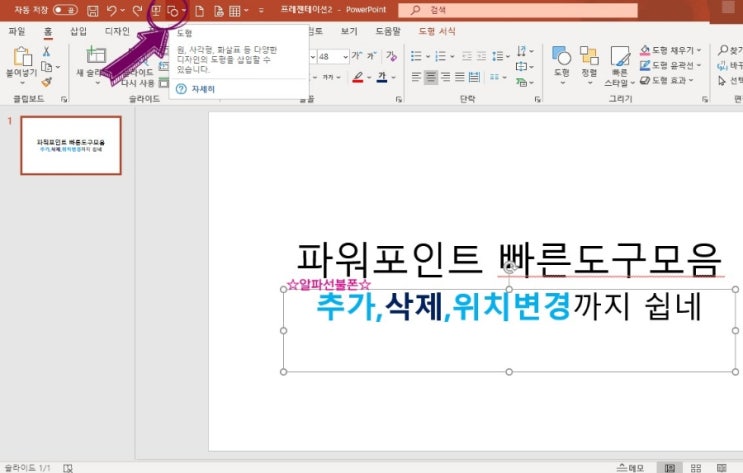Click the 메모 (Notes) button in status bar
743x473 pixels.
[x=630, y=468]
